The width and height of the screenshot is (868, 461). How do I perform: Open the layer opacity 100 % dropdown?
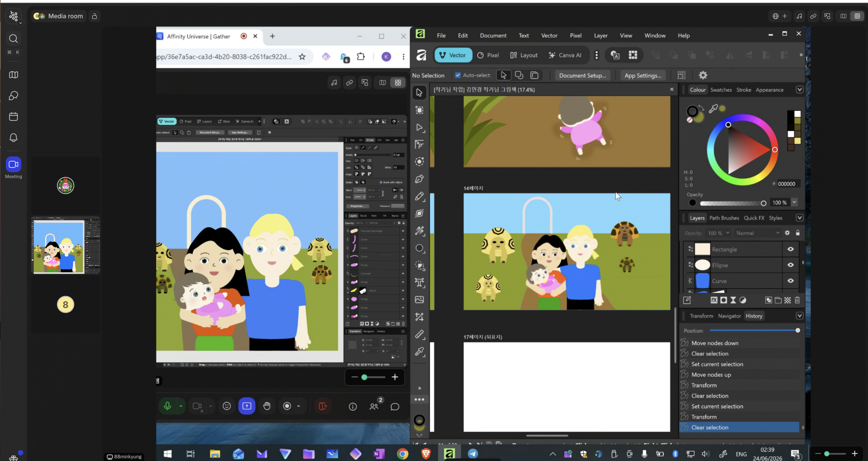coord(718,233)
